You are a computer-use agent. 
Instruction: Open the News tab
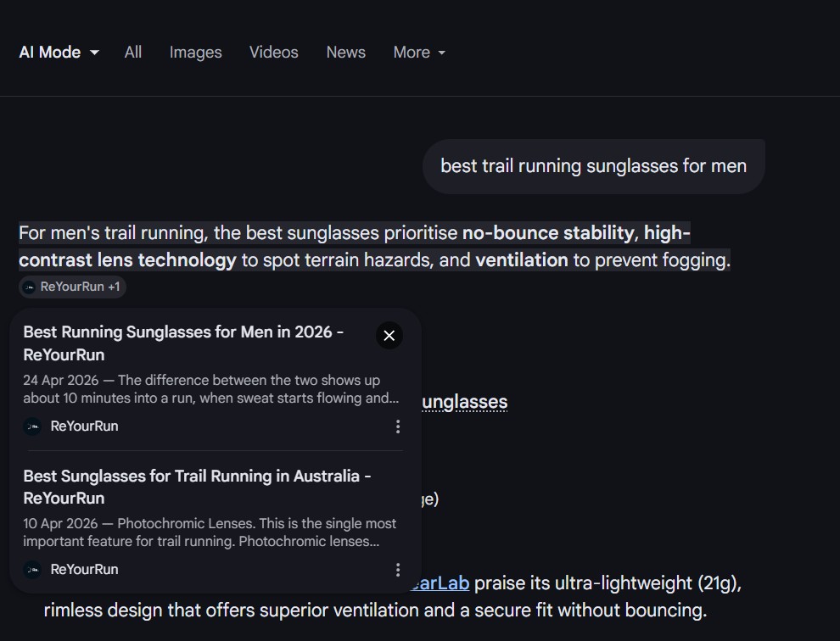pyautogui.click(x=345, y=52)
